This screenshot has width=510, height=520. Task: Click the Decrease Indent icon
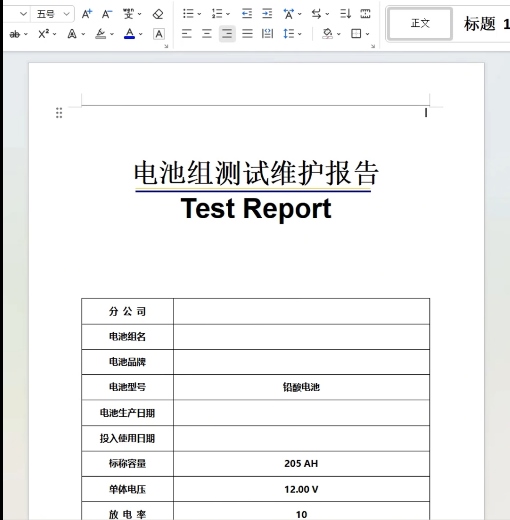click(247, 14)
